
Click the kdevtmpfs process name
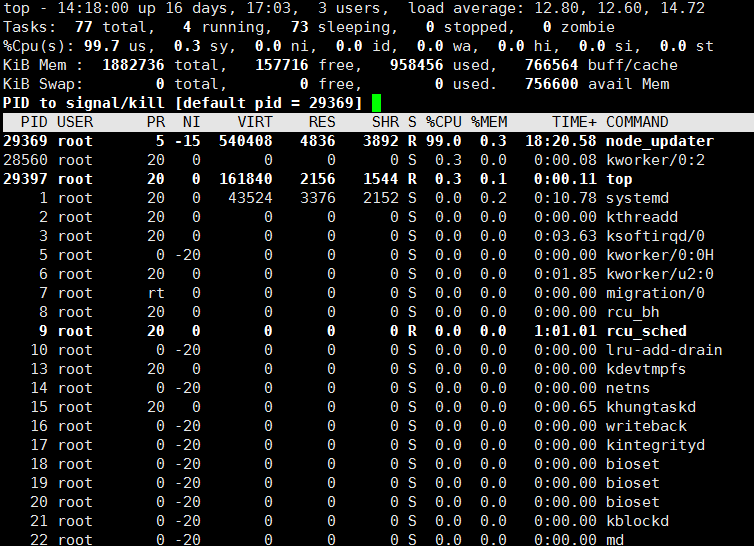[646, 369]
